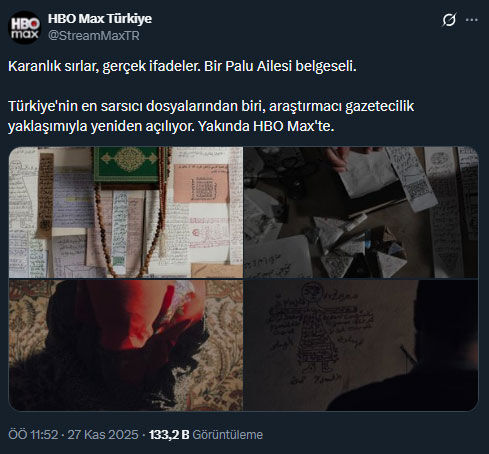Open the dark photo with a silhouette in the corner

[x=361, y=345]
